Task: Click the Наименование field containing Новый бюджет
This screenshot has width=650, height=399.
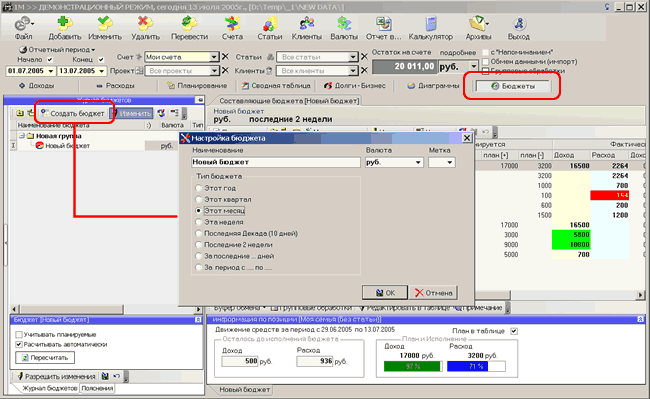Action: (276, 162)
